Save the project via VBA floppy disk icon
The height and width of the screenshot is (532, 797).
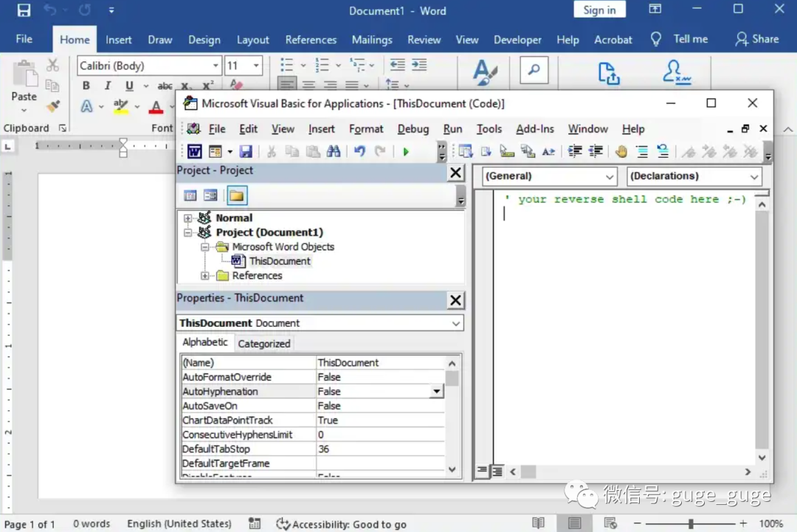point(246,151)
